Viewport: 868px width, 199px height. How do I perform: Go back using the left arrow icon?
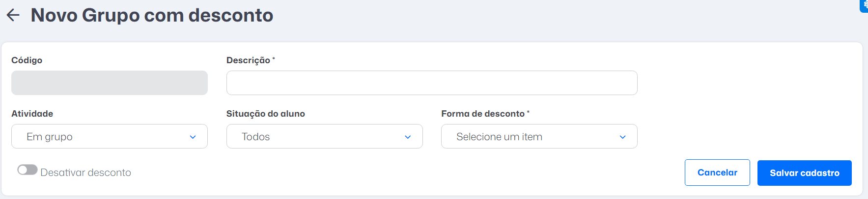(13, 15)
